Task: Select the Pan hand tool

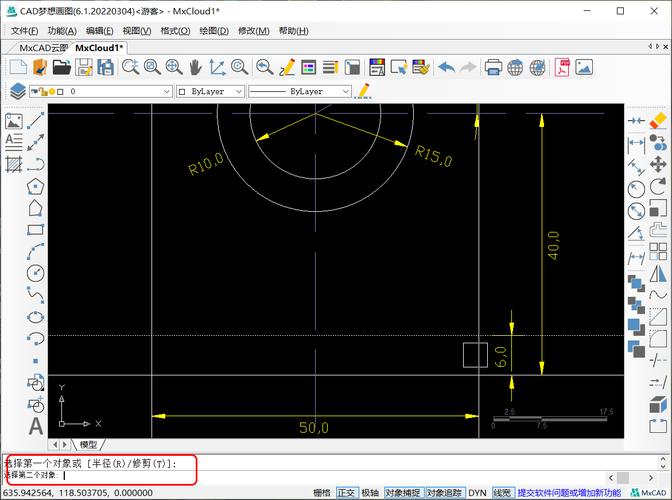Action: tap(195, 68)
